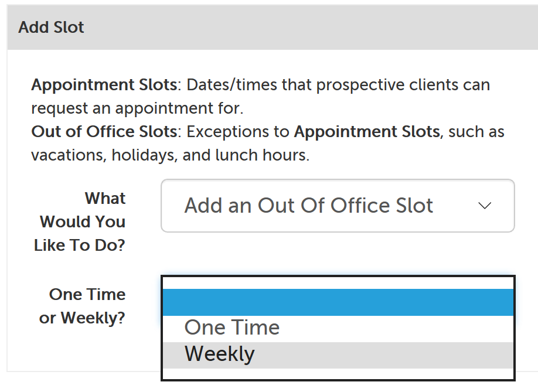Click the "One Time or Weekly?" label
This screenshot has height=392, width=538.
tap(83, 306)
